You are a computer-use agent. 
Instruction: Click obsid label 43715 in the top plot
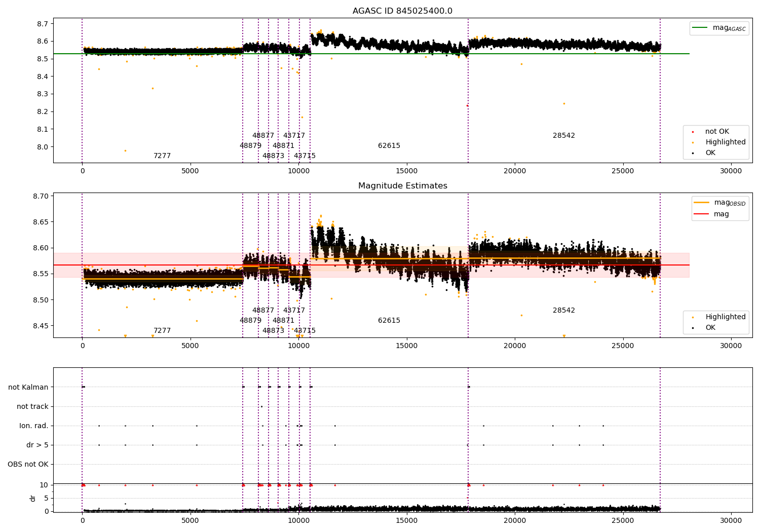point(305,156)
